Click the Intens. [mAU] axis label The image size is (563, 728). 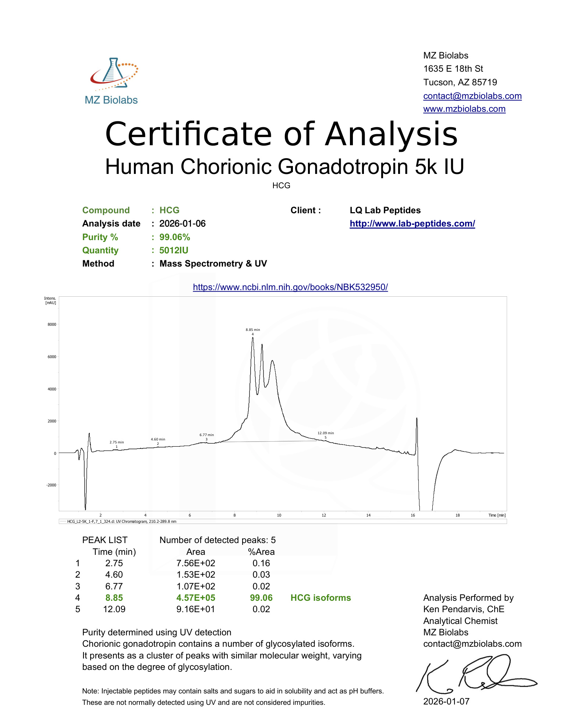coord(50,301)
